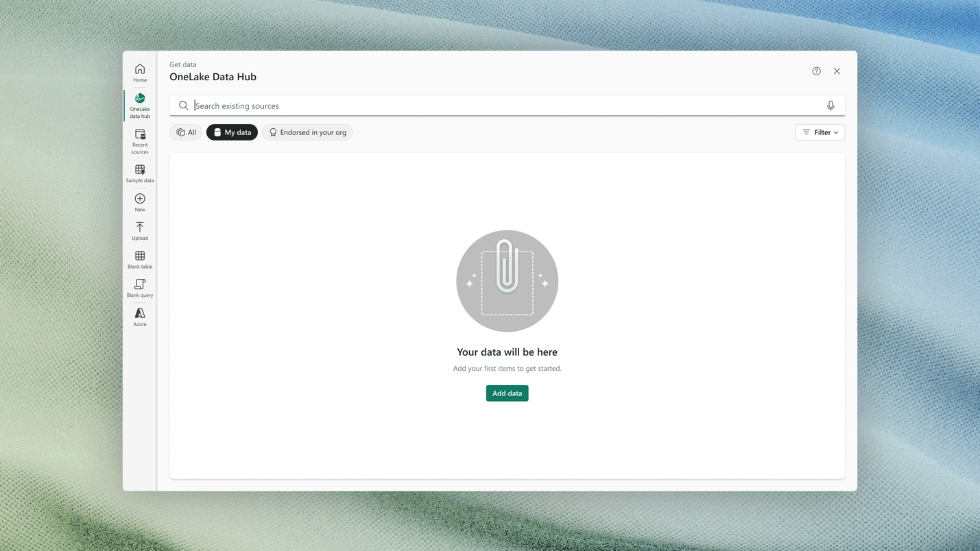The height and width of the screenshot is (551, 980).
Task: Select the All filter pill
Action: 186,132
